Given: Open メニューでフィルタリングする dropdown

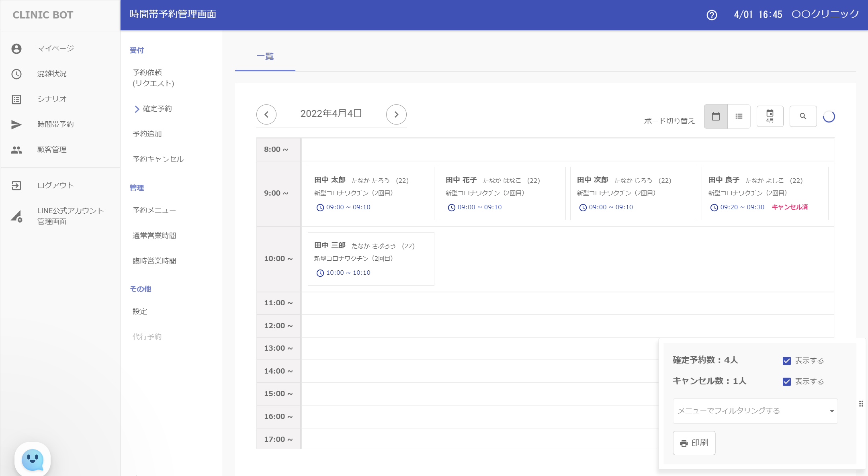Looking at the screenshot, I should click(755, 411).
